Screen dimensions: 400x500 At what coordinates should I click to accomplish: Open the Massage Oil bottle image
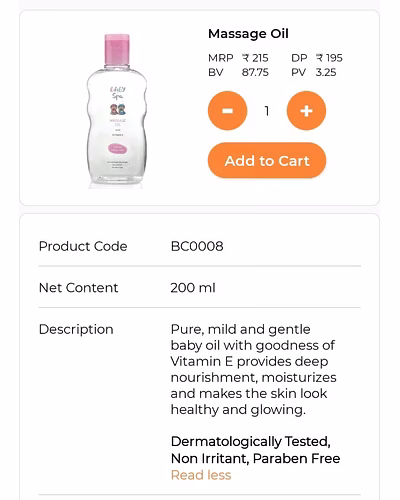117,111
